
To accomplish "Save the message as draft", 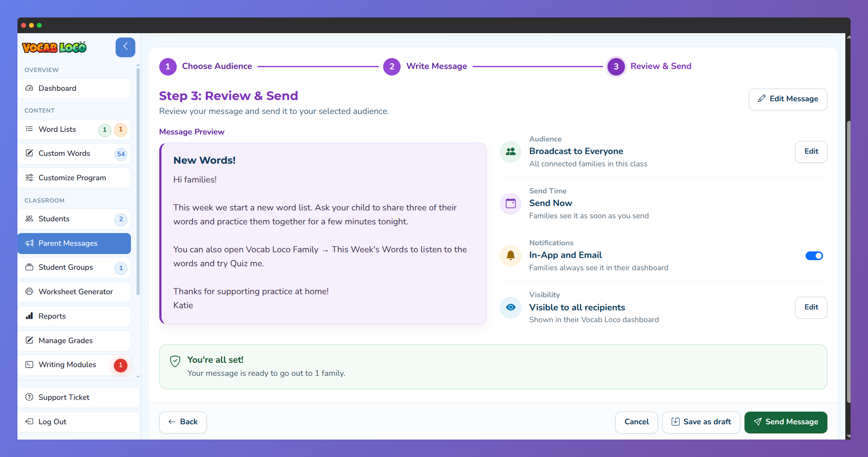I will point(701,423).
